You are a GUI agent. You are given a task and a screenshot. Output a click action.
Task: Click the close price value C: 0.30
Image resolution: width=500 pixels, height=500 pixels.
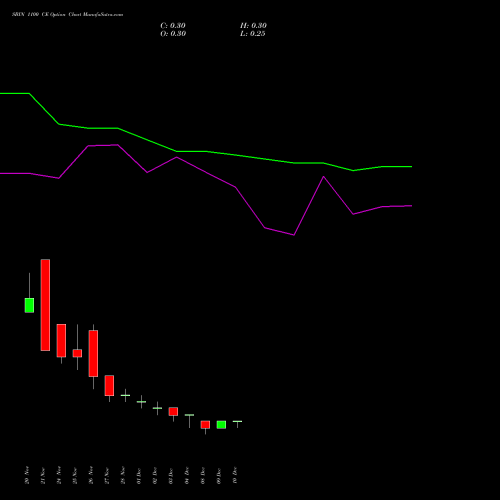[x=173, y=26]
